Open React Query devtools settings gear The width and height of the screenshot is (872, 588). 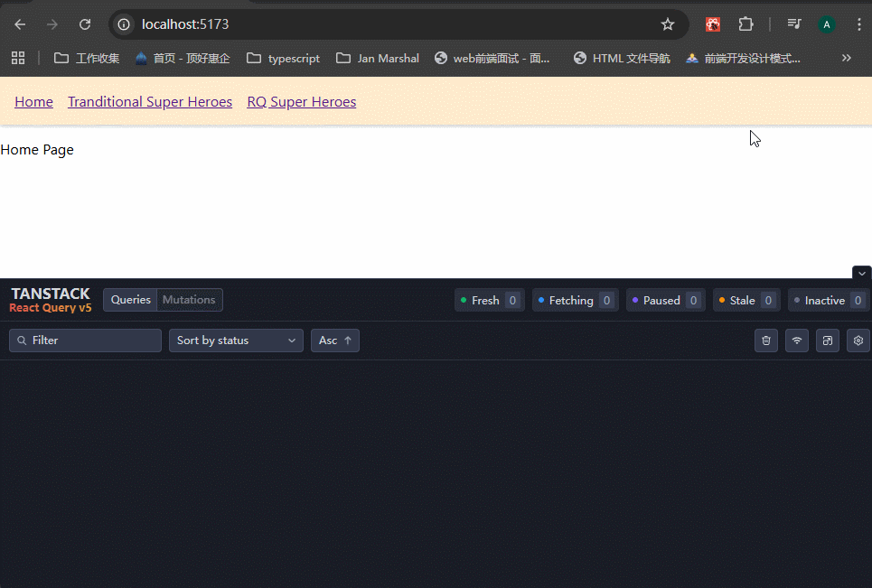pyautogui.click(x=858, y=341)
